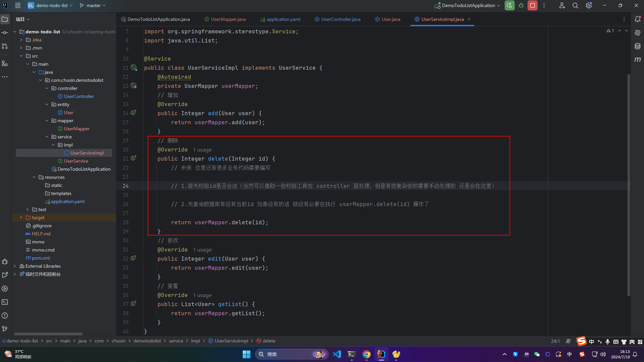Open the Structure tool window
Screen dimensions: 644x362
5,63
